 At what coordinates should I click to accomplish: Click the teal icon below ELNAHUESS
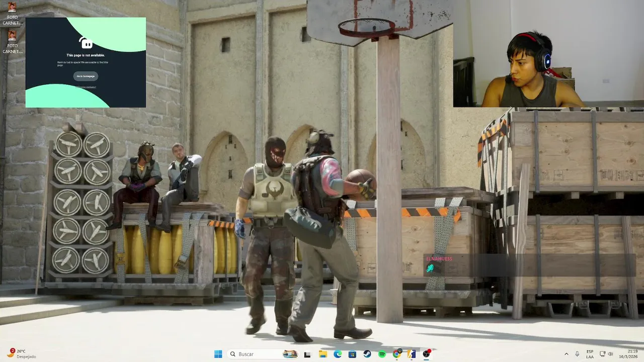430,268
